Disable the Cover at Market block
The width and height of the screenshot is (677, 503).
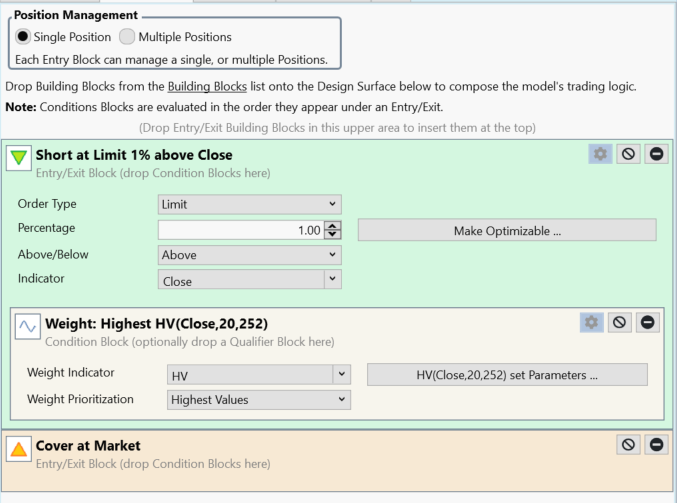tap(628, 445)
